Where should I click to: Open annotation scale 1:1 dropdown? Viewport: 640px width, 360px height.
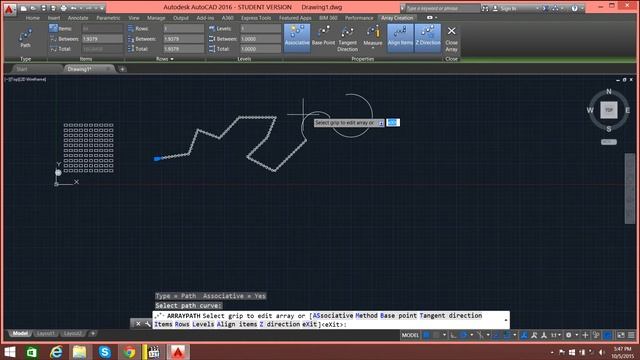pos(556,335)
